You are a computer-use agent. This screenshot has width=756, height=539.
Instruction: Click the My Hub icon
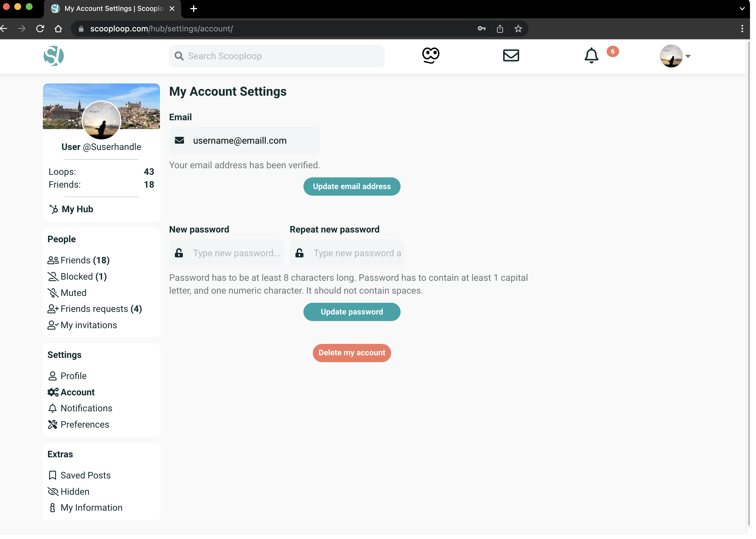coord(53,209)
